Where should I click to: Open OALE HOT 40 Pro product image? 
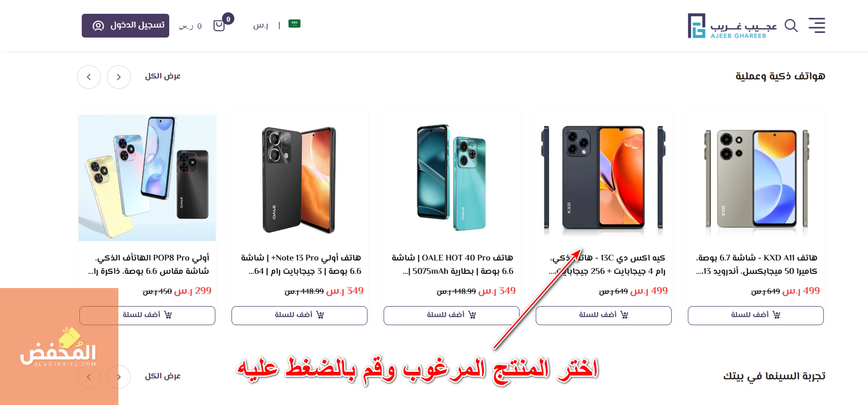tap(452, 178)
